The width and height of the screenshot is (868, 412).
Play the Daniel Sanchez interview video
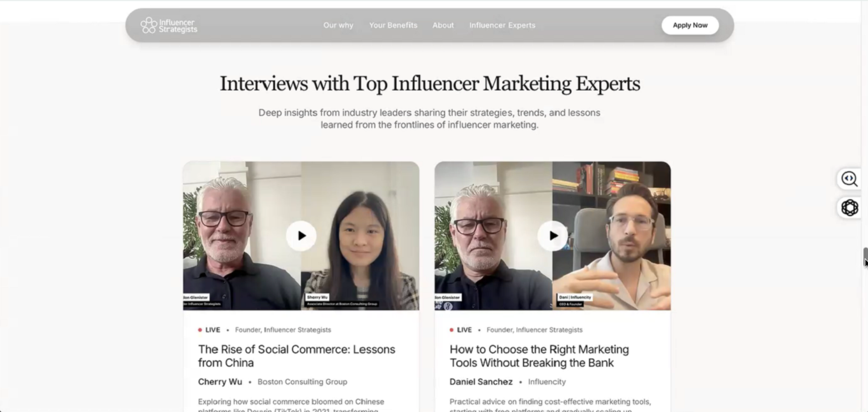click(x=552, y=236)
